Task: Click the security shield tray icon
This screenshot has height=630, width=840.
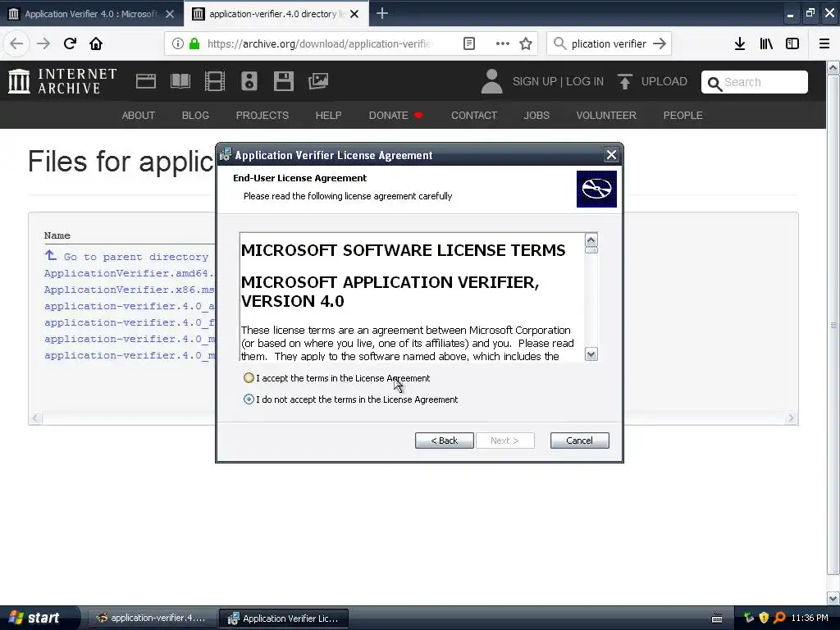Action: [x=764, y=618]
